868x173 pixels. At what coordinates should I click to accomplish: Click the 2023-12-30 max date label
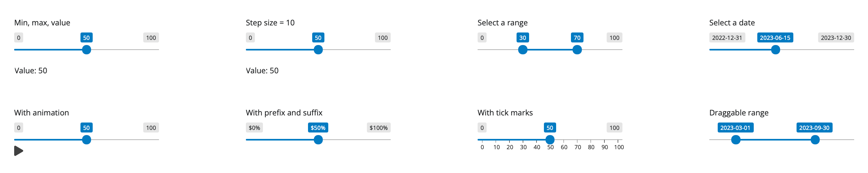tap(835, 38)
